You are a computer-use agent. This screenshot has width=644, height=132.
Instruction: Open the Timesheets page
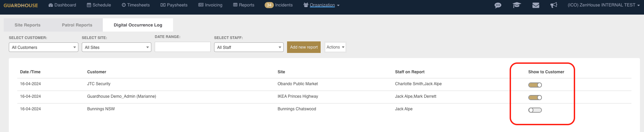click(136, 5)
